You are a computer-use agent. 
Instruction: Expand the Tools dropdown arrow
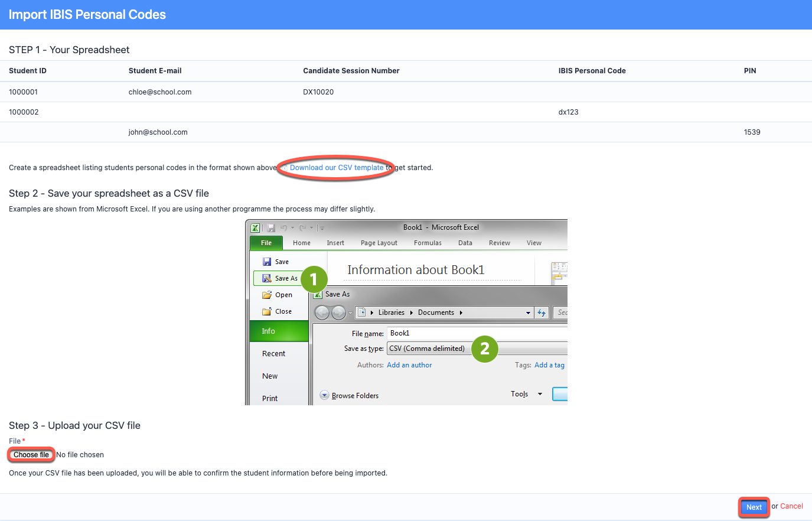pos(540,394)
